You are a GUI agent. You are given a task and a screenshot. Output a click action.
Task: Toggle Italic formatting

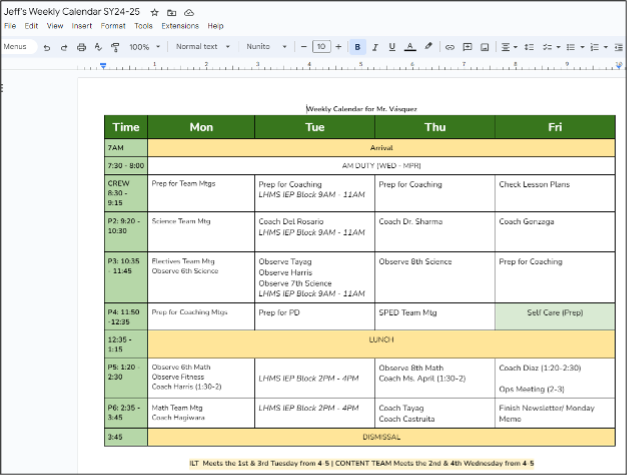[x=374, y=47]
